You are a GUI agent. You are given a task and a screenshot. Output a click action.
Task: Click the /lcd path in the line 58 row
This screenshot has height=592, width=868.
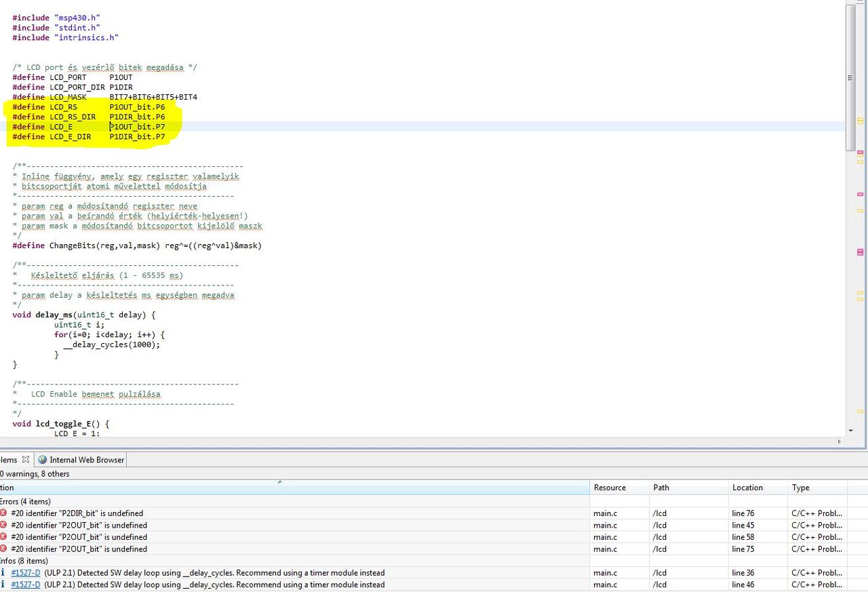(660, 537)
